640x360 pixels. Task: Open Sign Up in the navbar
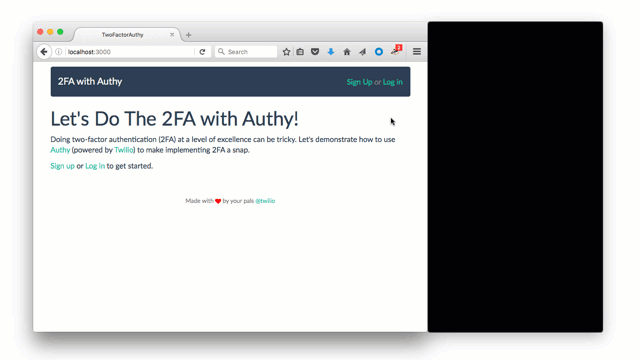click(x=359, y=82)
